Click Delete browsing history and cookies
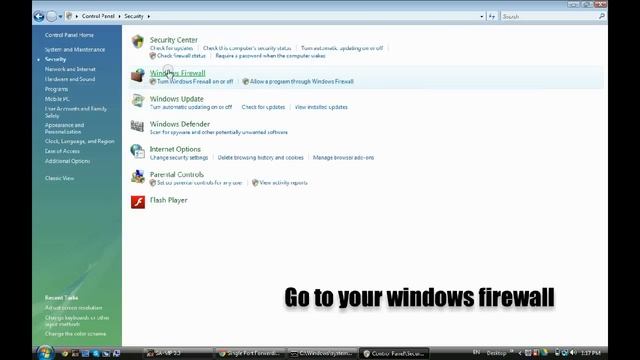Screen dimensions: 640x360 (260, 158)
